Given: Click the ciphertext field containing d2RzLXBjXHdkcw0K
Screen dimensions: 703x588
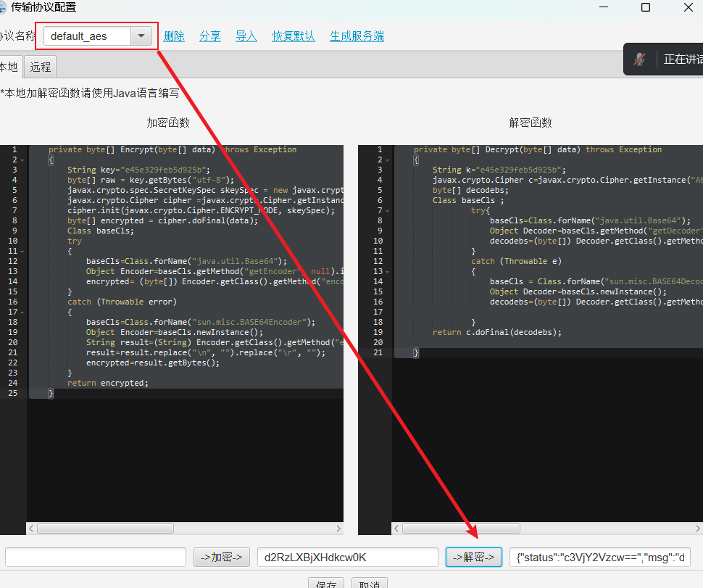Looking at the screenshot, I should (x=347, y=557).
